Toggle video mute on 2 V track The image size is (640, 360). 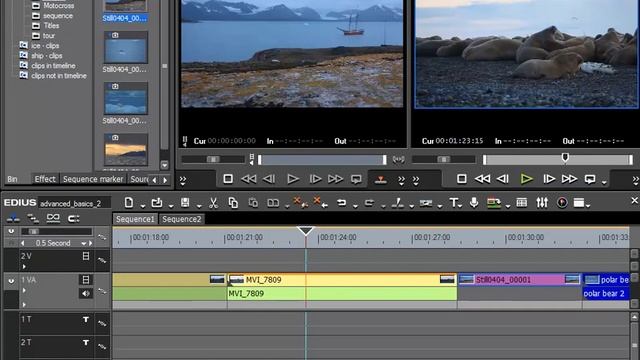(86, 256)
